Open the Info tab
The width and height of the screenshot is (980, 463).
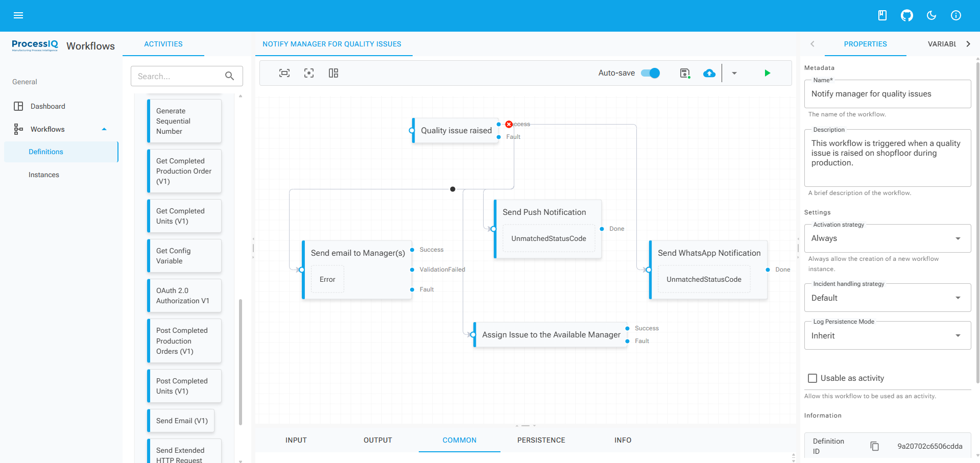pyautogui.click(x=623, y=440)
